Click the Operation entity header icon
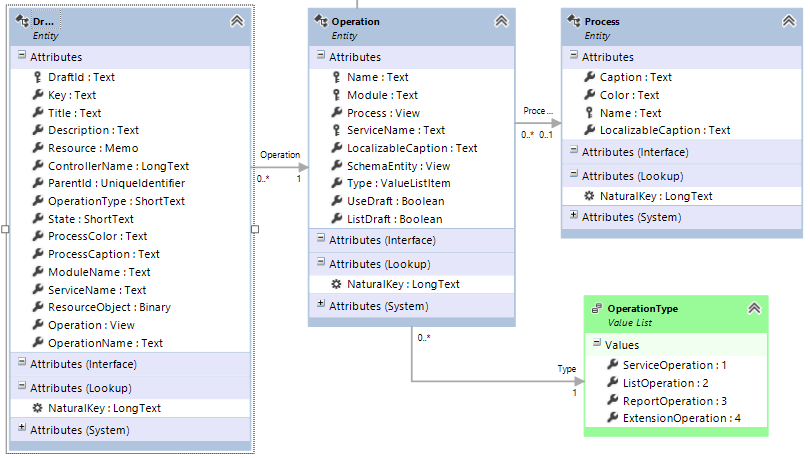This screenshot has height=458, width=810. tap(321, 21)
